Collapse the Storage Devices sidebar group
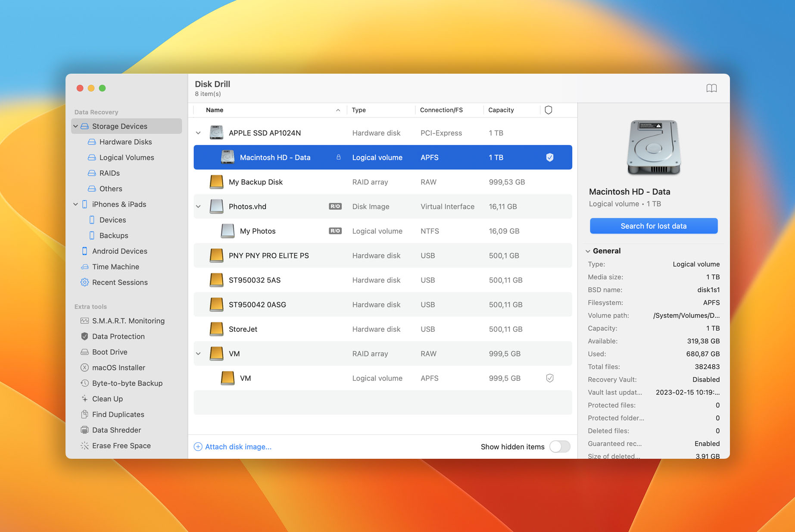795x532 pixels. 76,126
